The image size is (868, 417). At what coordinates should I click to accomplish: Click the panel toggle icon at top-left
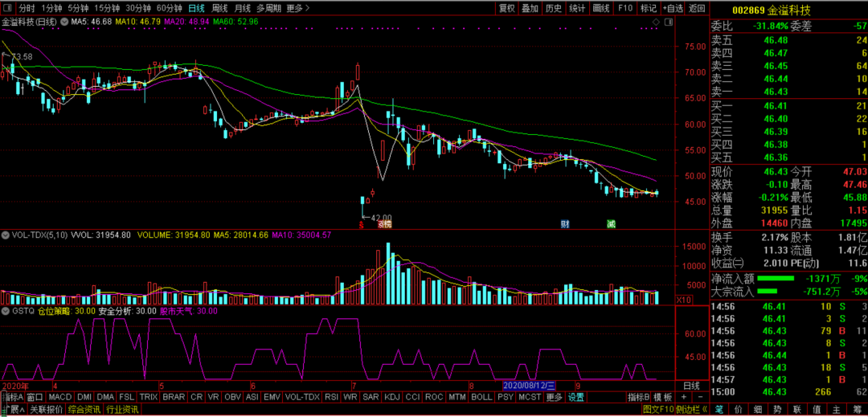click(8, 8)
